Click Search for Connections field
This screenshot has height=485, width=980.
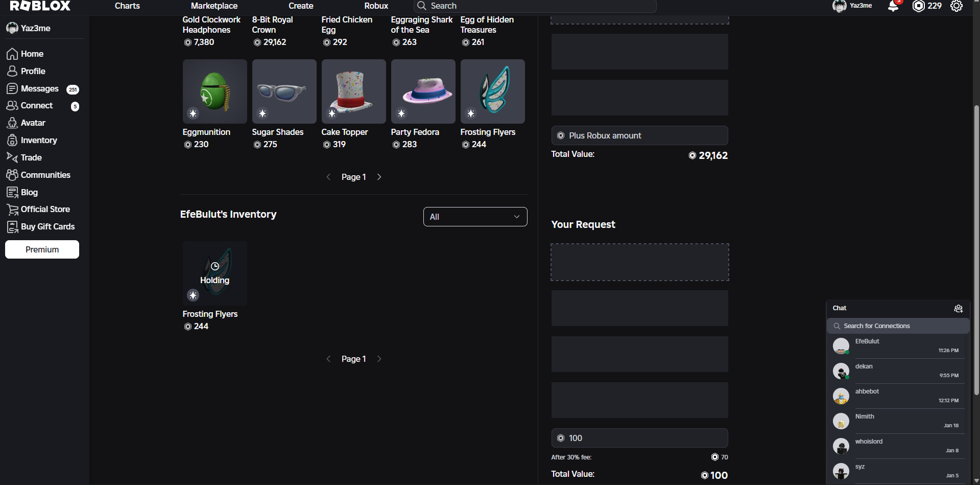click(898, 326)
